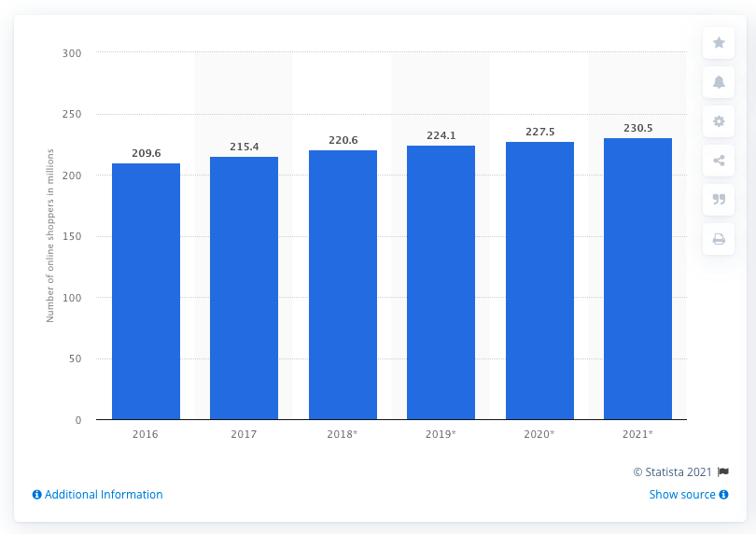Select the 2021 bar labeled 230.5
The width and height of the screenshot is (756, 534).
(x=637, y=279)
